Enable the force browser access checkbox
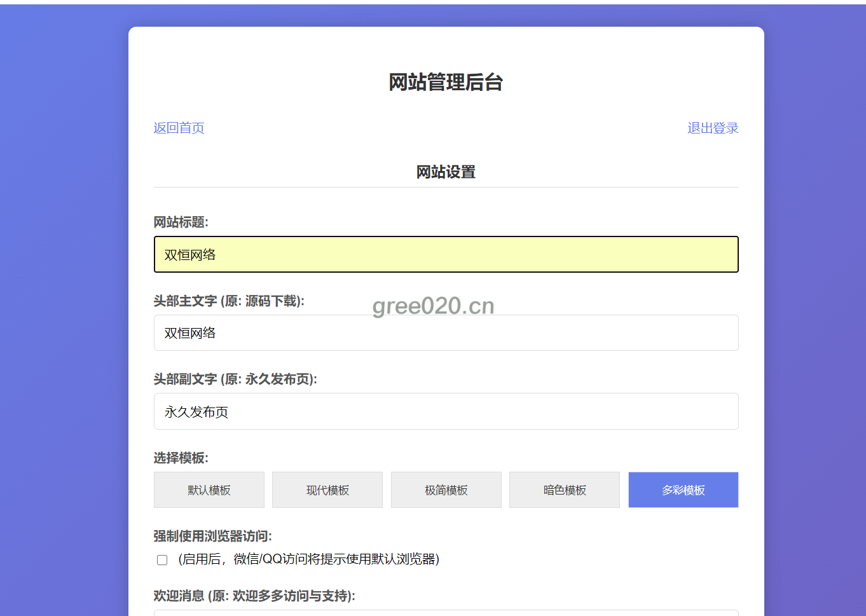Viewport: 866px width, 616px height. [162, 560]
